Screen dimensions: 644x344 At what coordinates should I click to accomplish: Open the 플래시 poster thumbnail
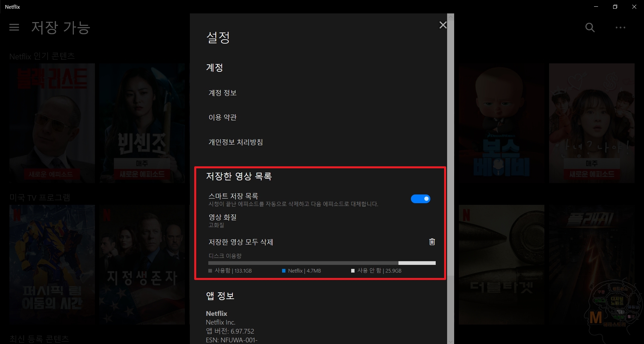pos(592,265)
